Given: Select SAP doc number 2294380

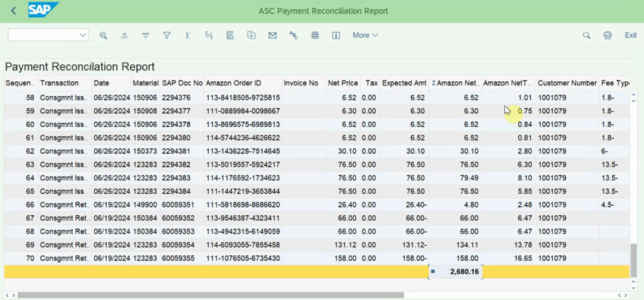Looking at the screenshot, I should (x=175, y=138).
